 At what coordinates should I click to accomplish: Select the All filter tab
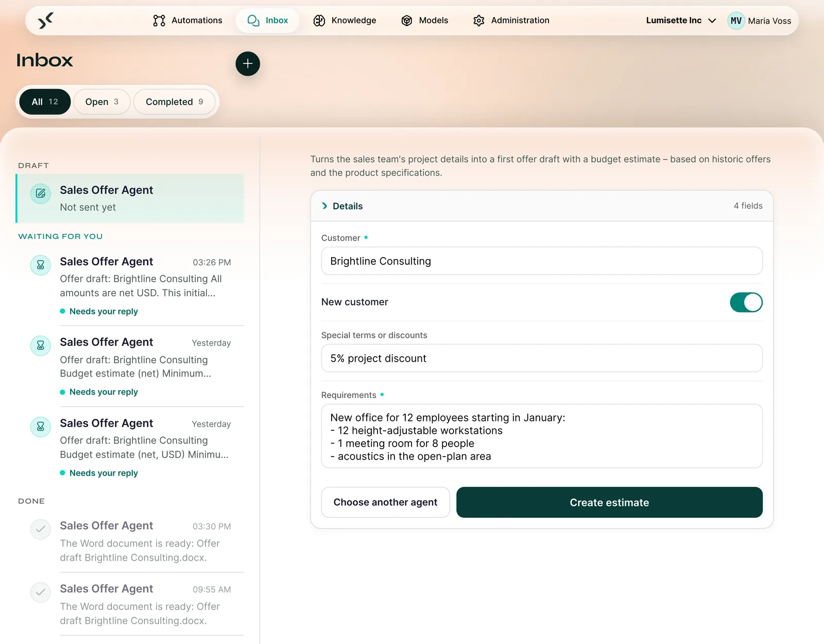tap(45, 102)
